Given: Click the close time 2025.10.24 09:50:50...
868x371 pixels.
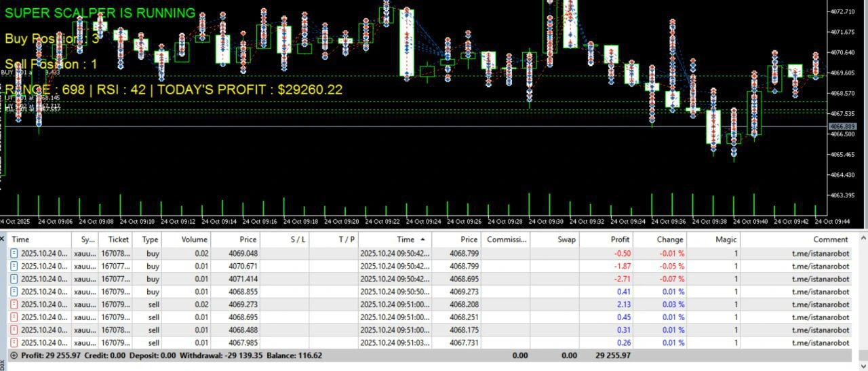Looking at the screenshot, I should coord(395,292).
